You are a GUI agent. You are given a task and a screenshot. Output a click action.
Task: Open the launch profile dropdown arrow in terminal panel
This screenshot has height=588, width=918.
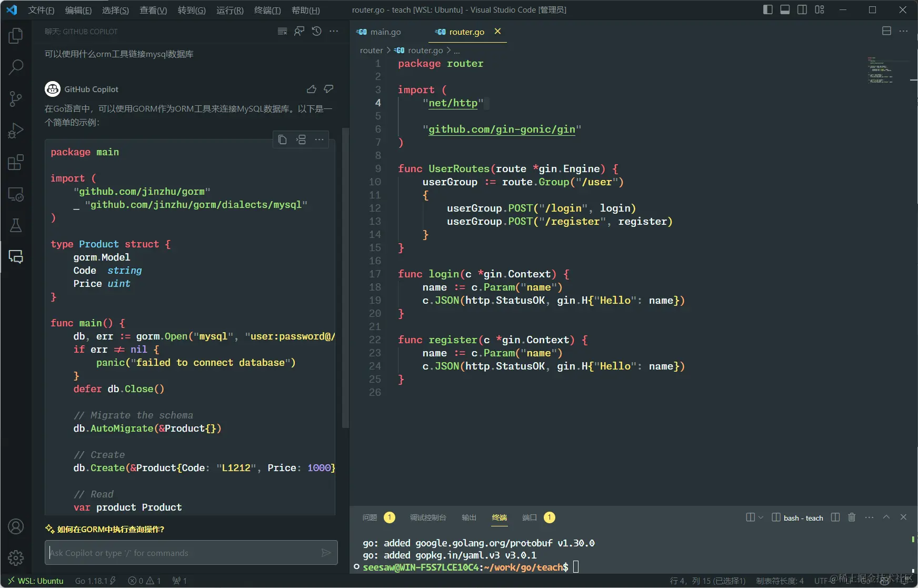(x=761, y=517)
